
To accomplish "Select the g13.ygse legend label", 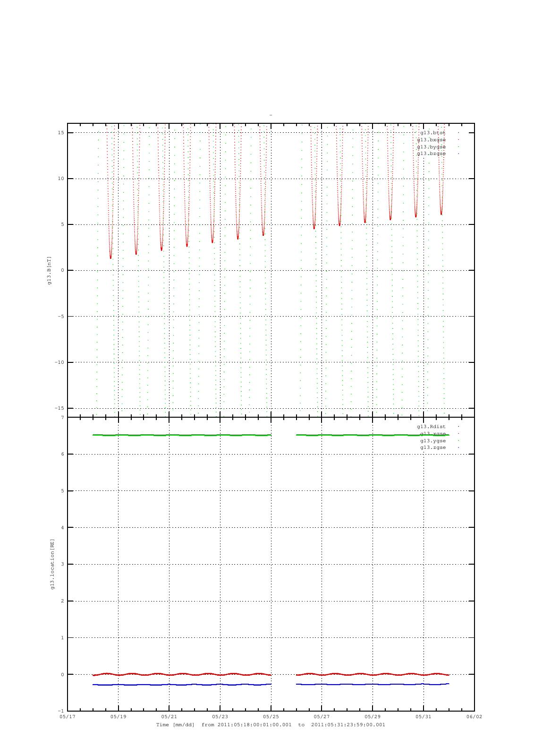I will [432, 440].
